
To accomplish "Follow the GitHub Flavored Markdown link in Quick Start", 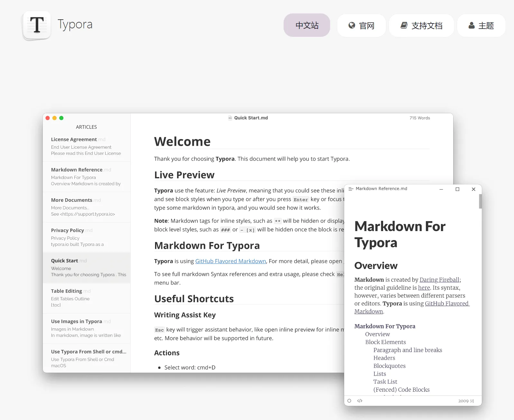I will pos(230,261).
